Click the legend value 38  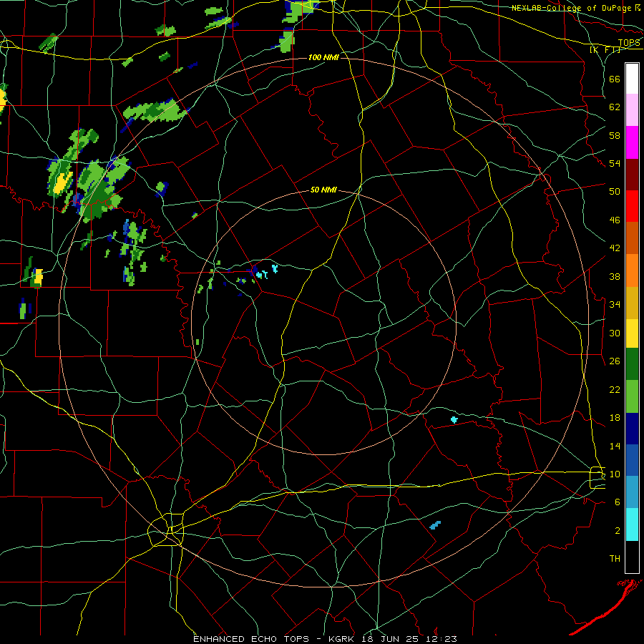tap(615, 276)
